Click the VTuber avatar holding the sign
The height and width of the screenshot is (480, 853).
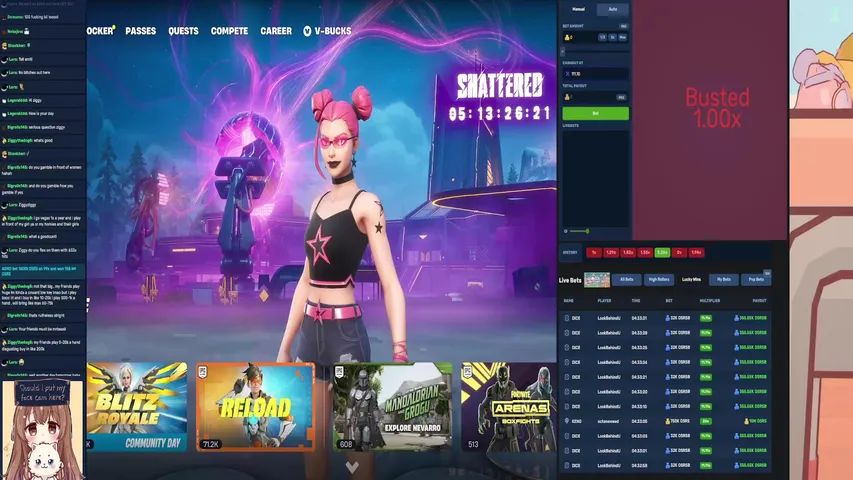(42, 430)
